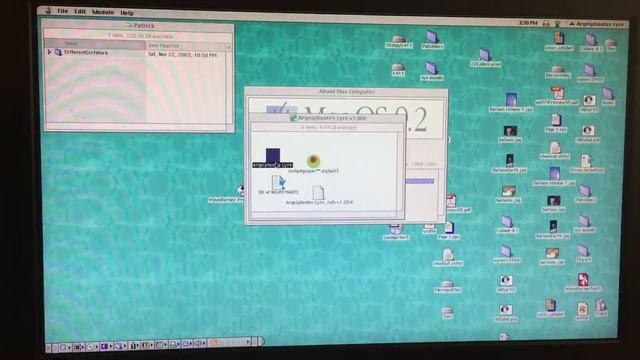Click the Patrick window title bar
Image resolution: width=640 pixels, height=360 pixels.
(138, 25)
